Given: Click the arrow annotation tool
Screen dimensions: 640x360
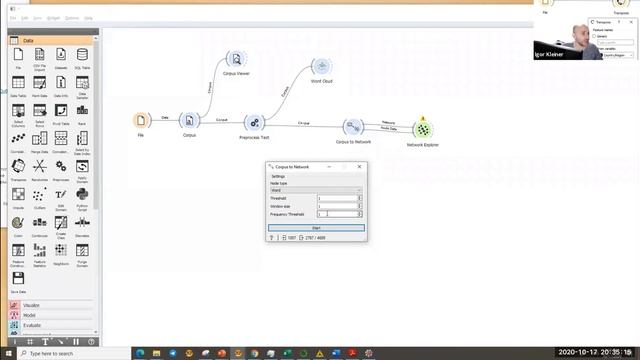Looking at the screenshot, I should 60,342.
